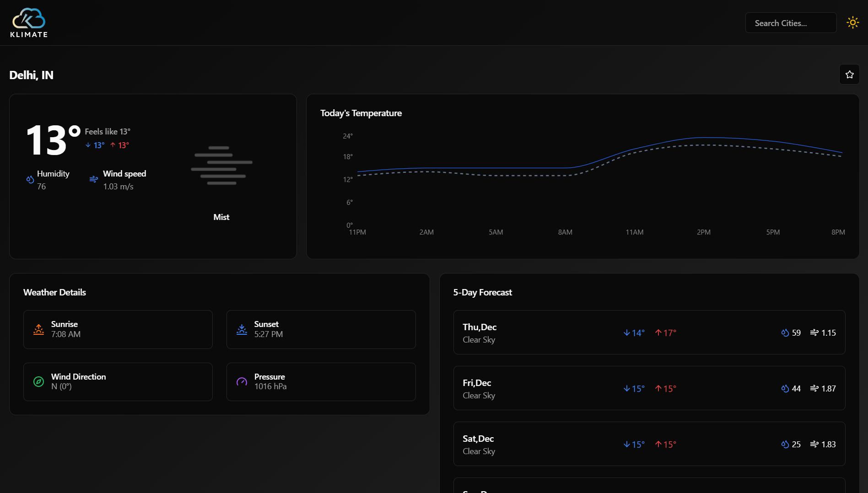Viewport: 868px width, 493px height.
Task: Click the Klimate cloud logo
Action: (x=29, y=22)
